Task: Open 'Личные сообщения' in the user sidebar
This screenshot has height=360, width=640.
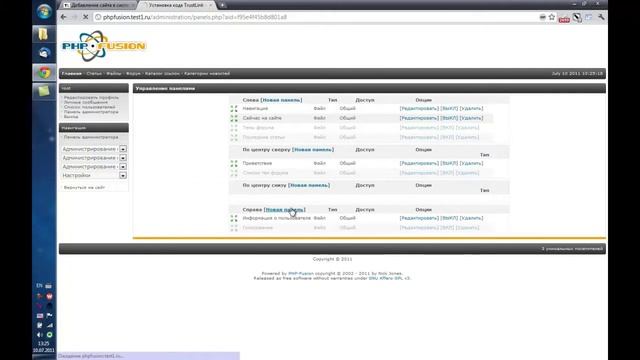Action: tap(86, 102)
